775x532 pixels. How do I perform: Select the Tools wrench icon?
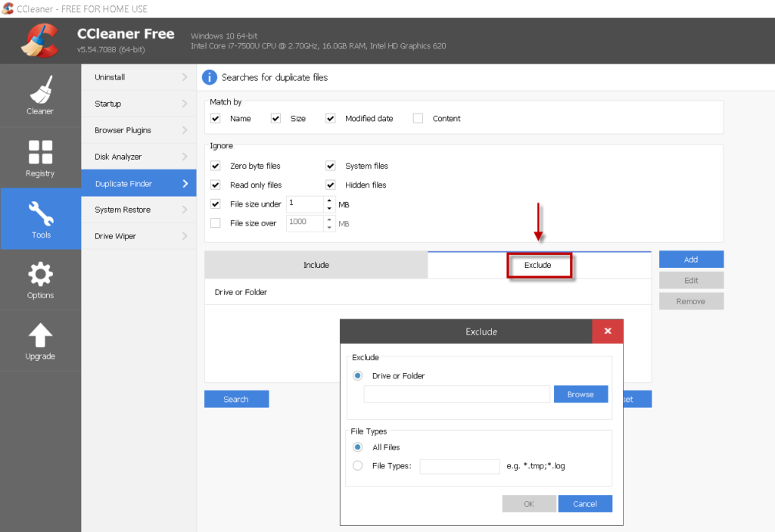41,213
